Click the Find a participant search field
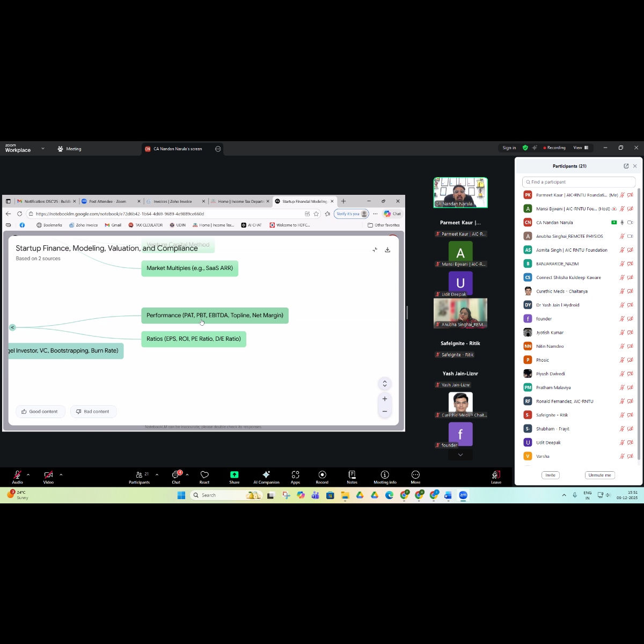The width and height of the screenshot is (644, 644). click(580, 182)
